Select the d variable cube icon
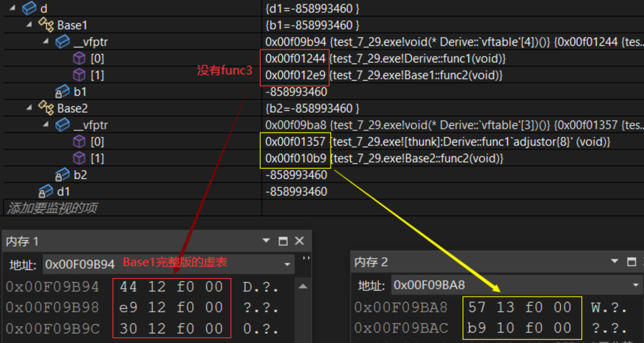Image resolution: width=644 pixels, height=343 pixels. tap(29, 8)
